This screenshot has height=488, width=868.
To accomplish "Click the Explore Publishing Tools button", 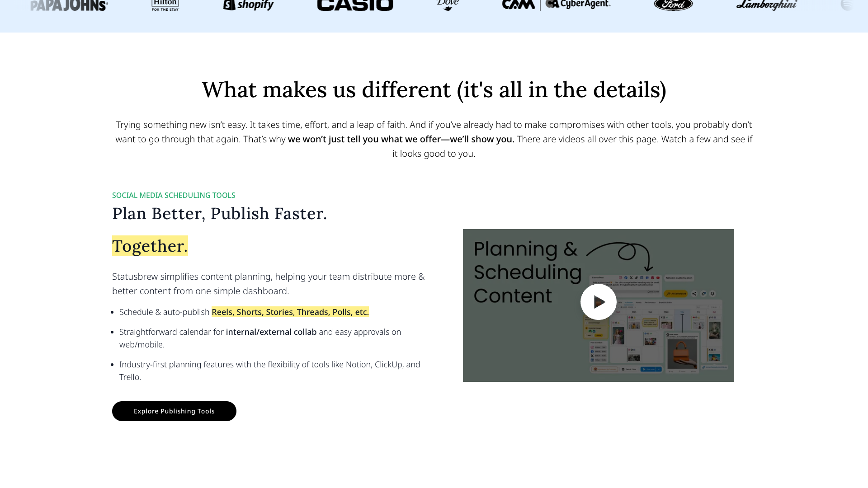I will tap(174, 411).
